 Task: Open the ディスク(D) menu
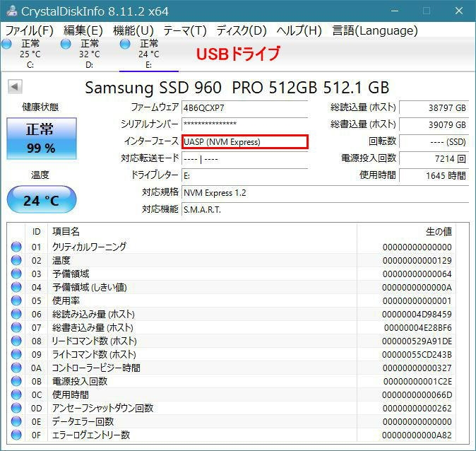(242, 30)
